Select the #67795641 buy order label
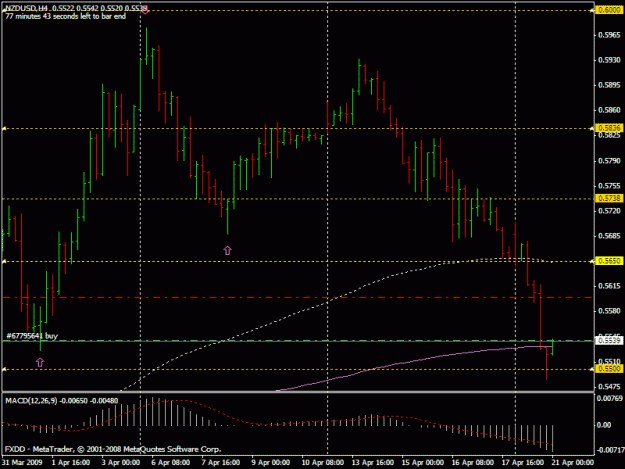The height and width of the screenshot is (469, 625). [32, 336]
